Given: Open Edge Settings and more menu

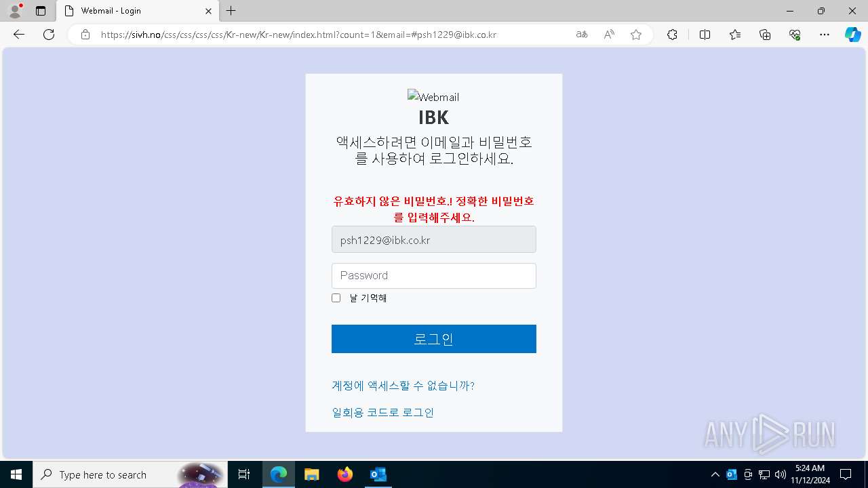Looking at the screenshot, I should pyautogui.click(x=825, y=35).
